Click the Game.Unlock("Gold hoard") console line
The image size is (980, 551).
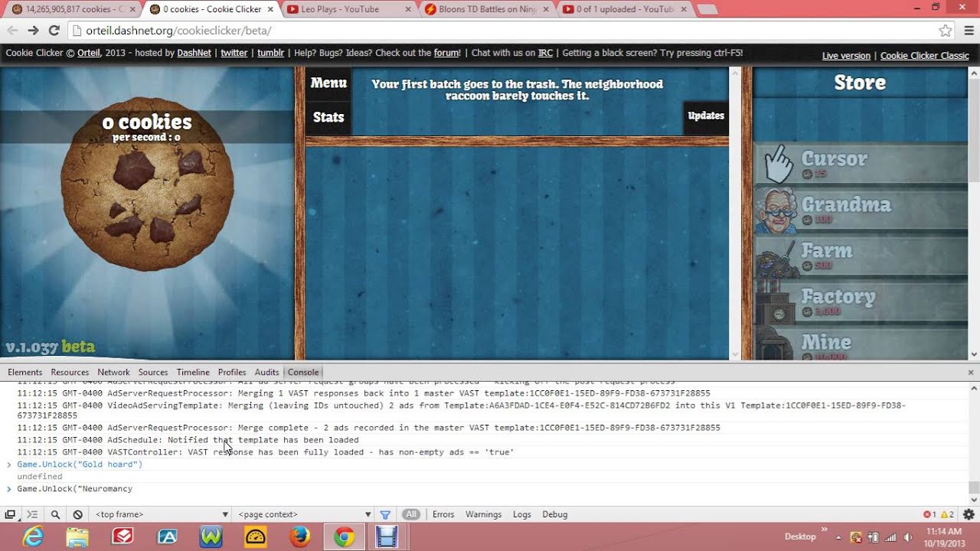(80, 465)
